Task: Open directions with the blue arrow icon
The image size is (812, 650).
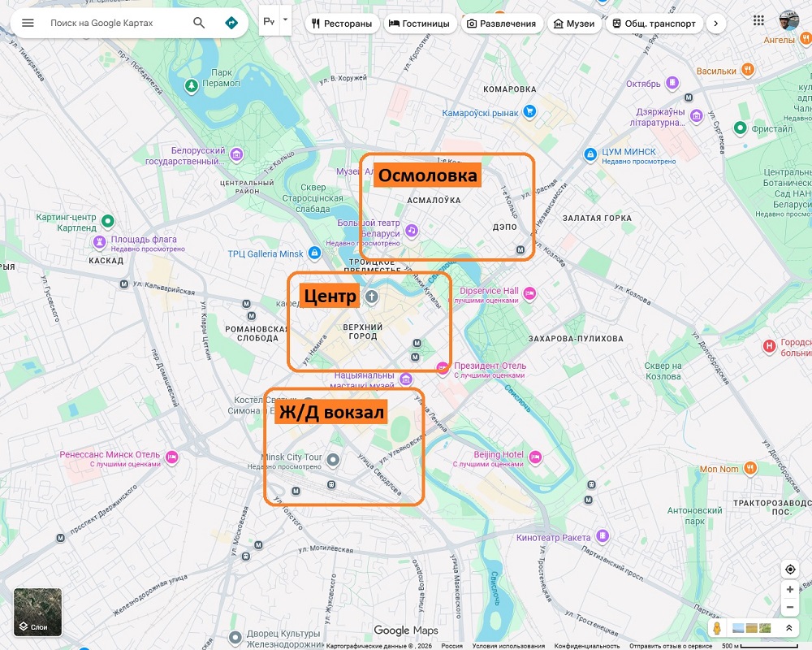Action: 231,23
